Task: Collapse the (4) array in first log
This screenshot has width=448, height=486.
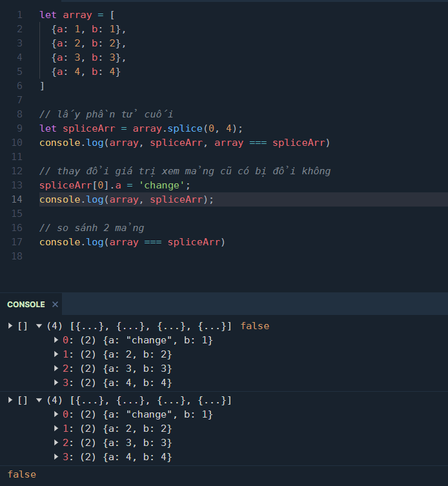Action: [39, 326]
